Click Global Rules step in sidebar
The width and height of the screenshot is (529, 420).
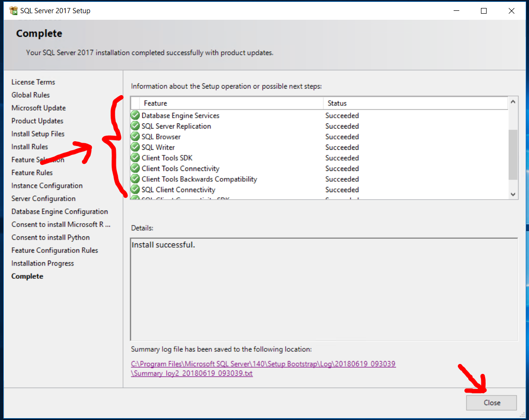[x=30, y=95]
